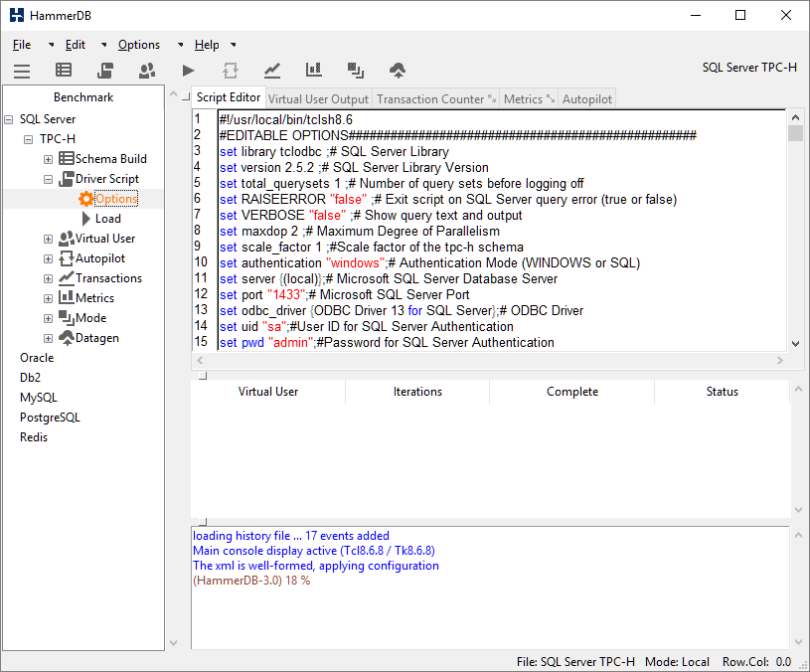Click the orange Options gear icon
This screenshot has height=672, width=810.
[x=85, y=199]
